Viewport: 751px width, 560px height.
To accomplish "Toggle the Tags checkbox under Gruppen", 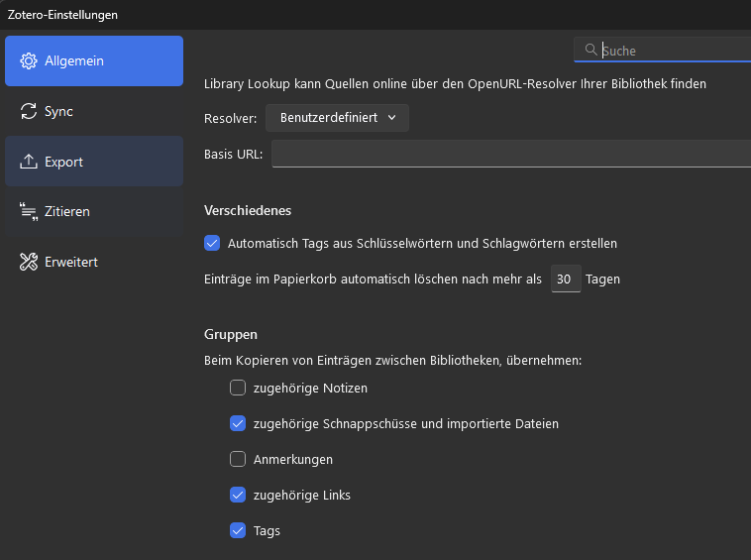I will 238,530.
